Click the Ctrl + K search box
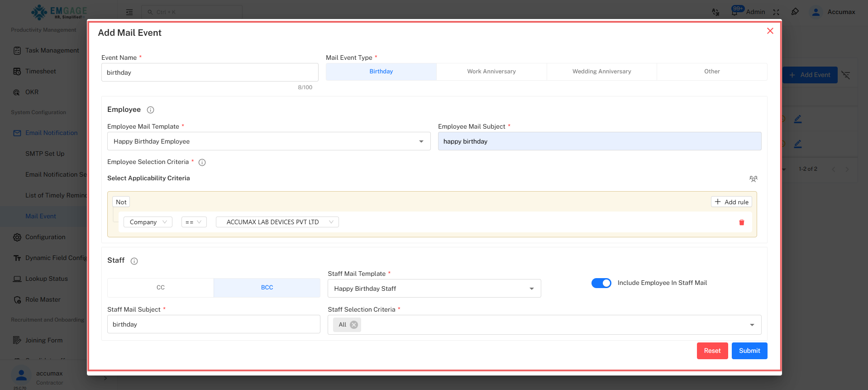This screenshot has height=390, width=868. (192, 12)
